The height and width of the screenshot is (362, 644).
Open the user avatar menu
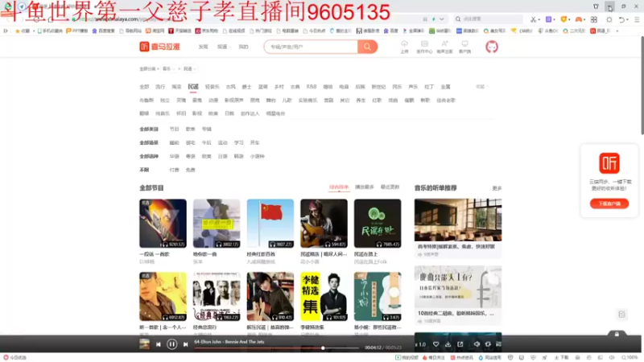click(x=492, y=47)
